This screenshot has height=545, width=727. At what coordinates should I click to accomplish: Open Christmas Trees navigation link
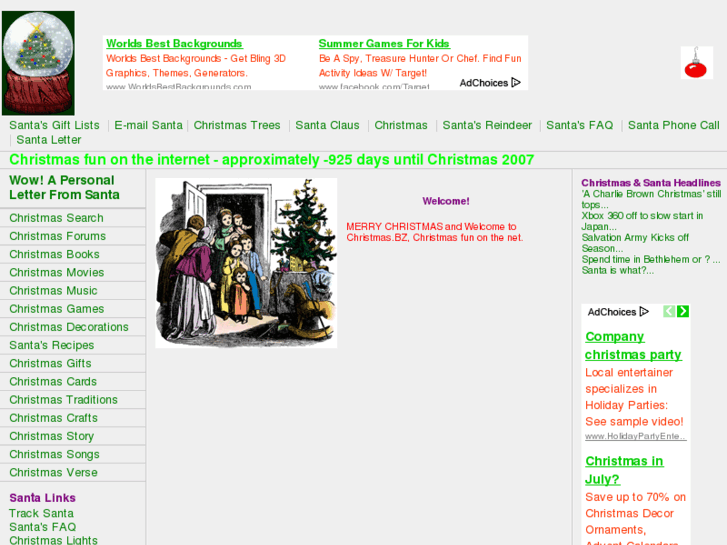pyautogui.click(x=237, y=125)
